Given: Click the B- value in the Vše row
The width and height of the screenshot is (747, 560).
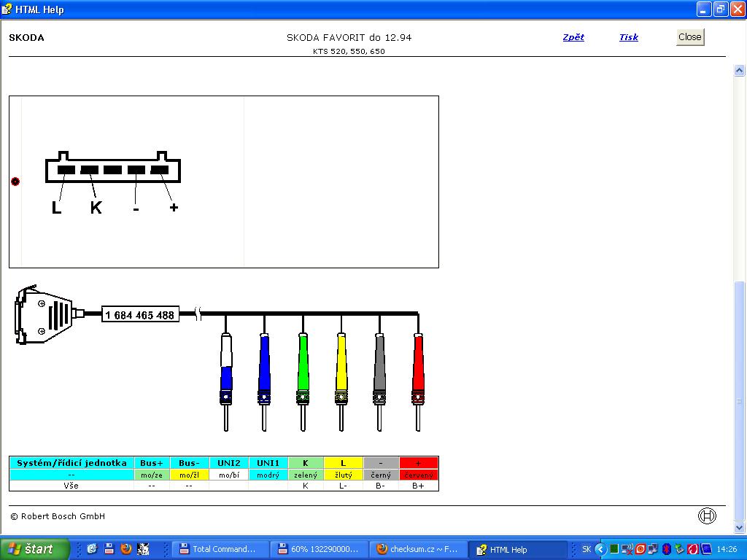Looking at the screenshot, I should [x=380, y=486].
